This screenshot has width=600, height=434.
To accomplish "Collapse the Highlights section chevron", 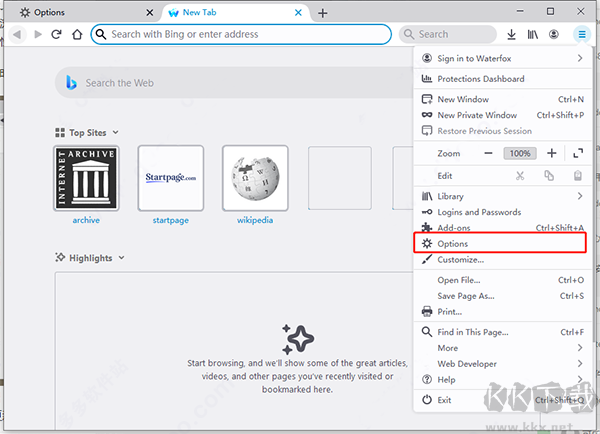I will coord(121,258).
